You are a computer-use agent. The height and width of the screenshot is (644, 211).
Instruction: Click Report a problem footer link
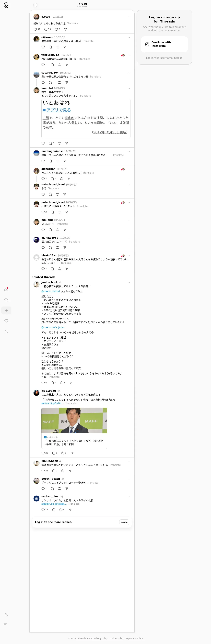(x=134, y=638)
